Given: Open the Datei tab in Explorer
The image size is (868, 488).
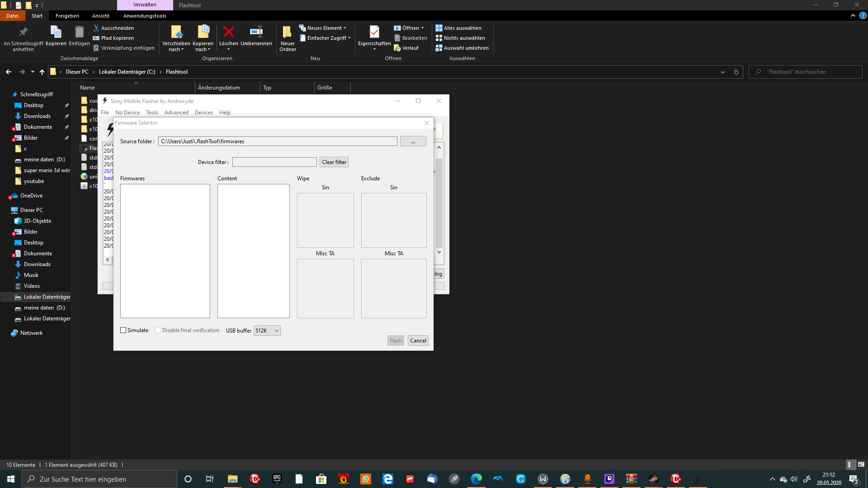Looking at the screenshot, I should (13, 16).
